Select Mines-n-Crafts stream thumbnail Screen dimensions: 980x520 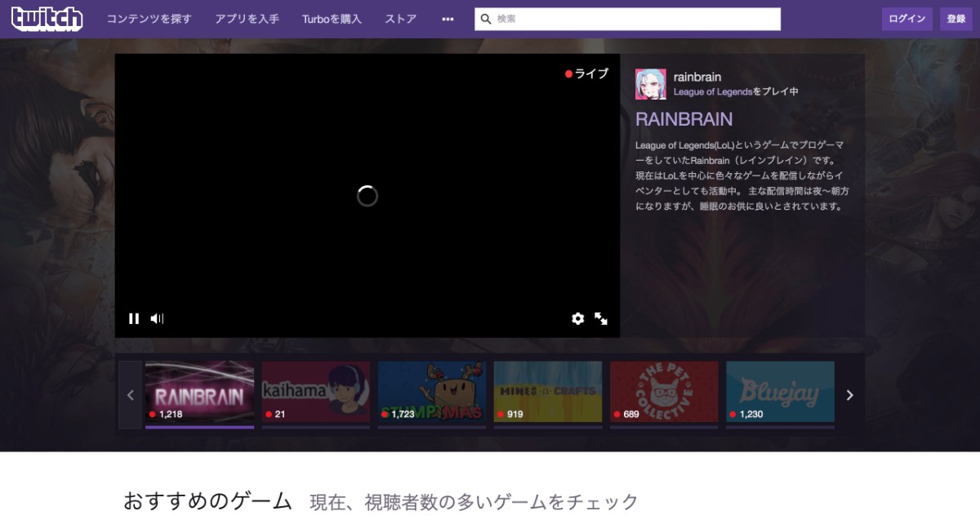pyautogui.click(x=548, y=392)
